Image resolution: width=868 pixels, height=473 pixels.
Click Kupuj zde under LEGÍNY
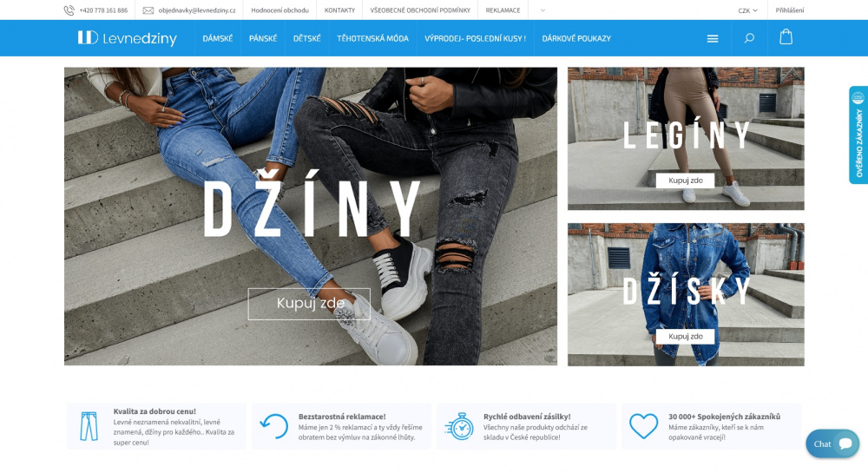coord(686,181)
